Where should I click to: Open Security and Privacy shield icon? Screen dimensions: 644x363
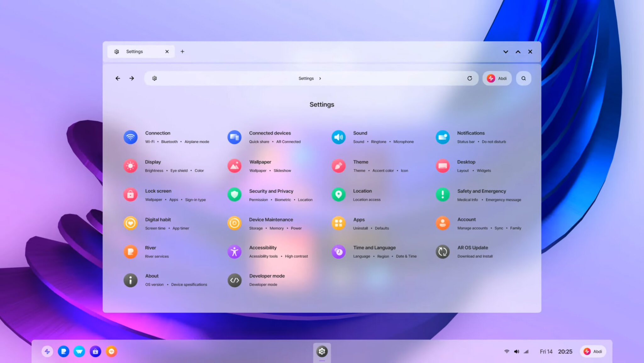[234, 195]
